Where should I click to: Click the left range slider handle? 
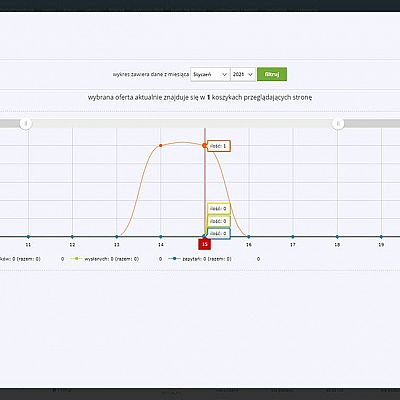26,124
